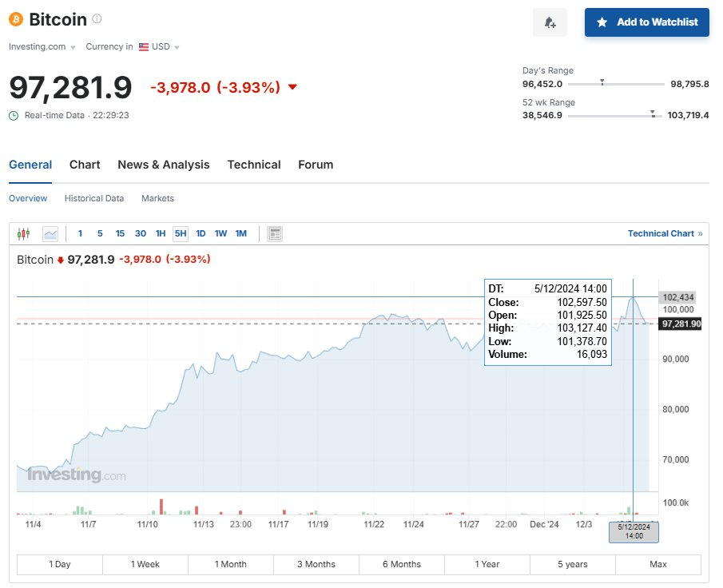Open the Technical Chart link
723x588 pixels.
(665, 234)
